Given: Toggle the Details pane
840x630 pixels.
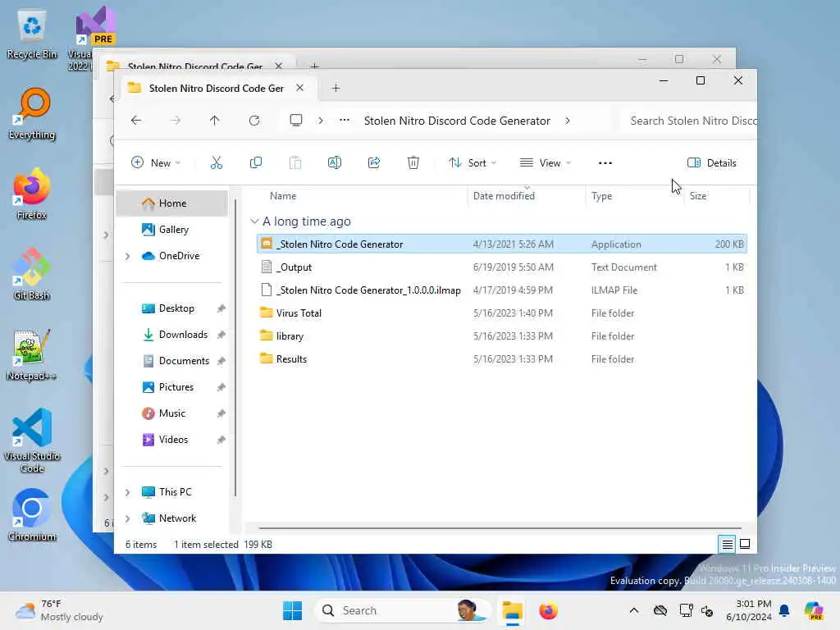Looking at the screenshot, I should click(x=711, y=163).
